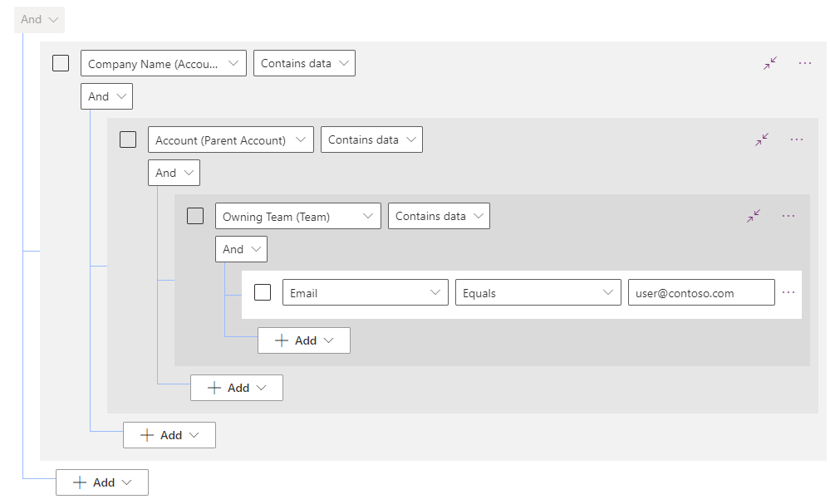Image resolution: width=830 pixels, height=504 pixels.
Task: Open the Contains data dropdown for Company Name
Action: click(x=304, y=62)
